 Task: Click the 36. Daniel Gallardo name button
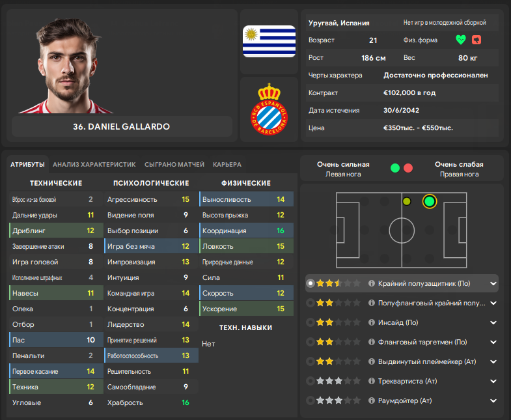point(122,126)
